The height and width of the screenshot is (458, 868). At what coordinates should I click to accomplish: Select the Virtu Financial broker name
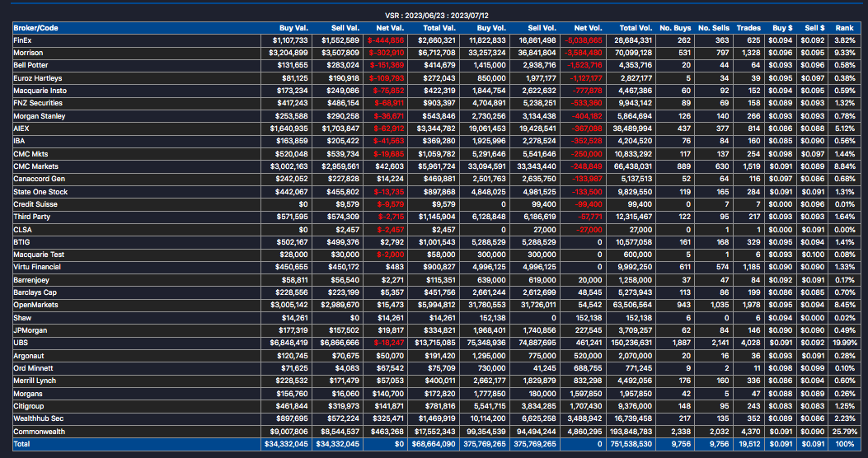coord(37,267)
